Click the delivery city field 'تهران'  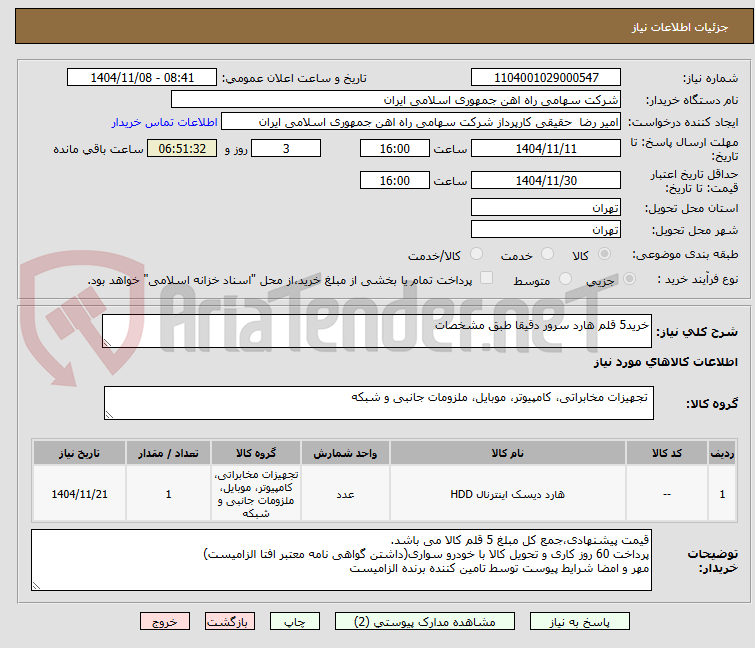coord(546,229)
